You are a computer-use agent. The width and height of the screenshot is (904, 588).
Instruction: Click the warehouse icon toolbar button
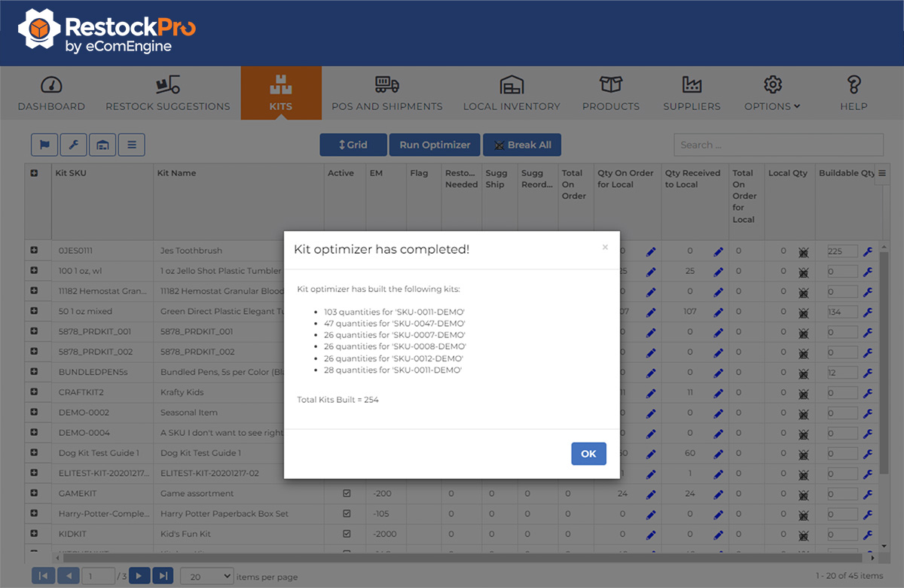(x=102, y=145)
